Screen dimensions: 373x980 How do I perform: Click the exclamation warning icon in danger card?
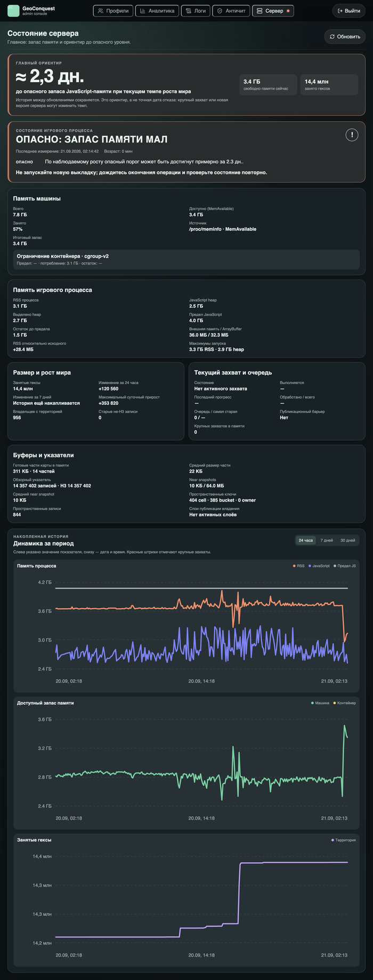352,135
